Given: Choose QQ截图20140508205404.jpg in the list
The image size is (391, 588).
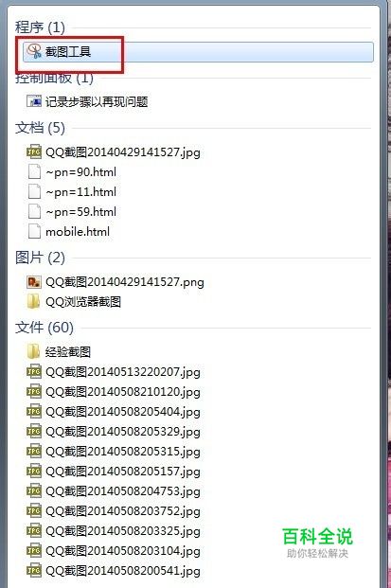Looking at the screenshot, I should (122, 411).
